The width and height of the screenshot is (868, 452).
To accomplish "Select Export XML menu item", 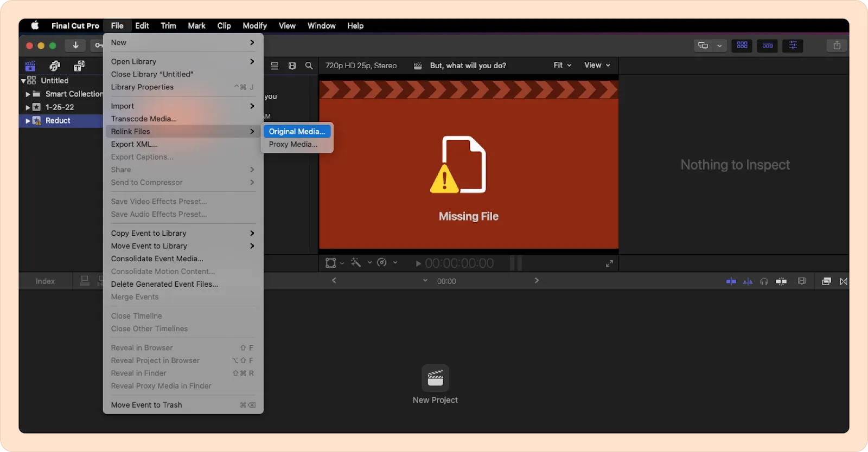I will click(x=183, y=144).
